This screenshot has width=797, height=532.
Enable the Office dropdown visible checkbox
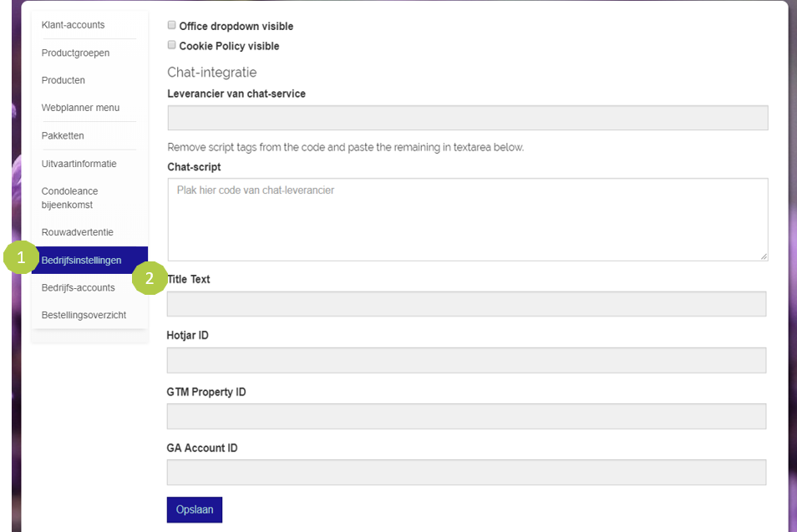[172, 26]
